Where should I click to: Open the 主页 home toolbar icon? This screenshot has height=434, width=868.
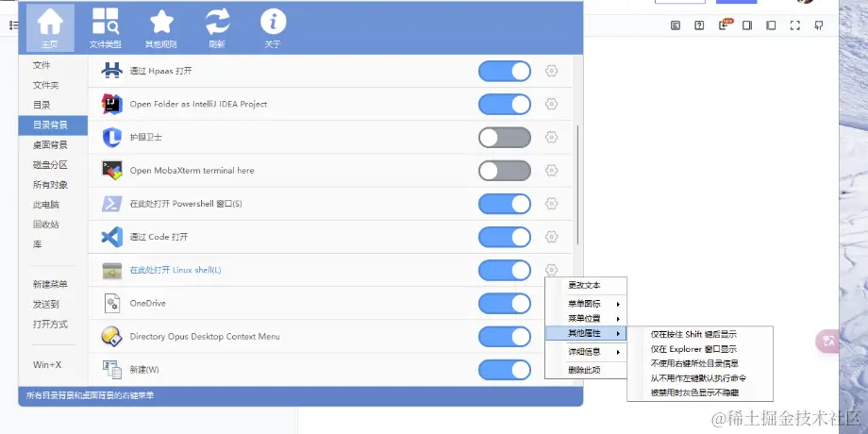point(50,28)
